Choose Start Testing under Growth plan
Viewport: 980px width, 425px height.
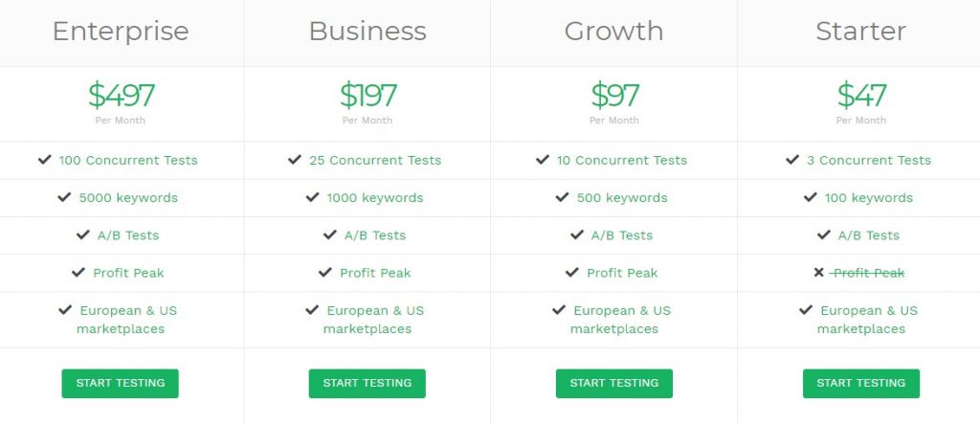(614, 383)
